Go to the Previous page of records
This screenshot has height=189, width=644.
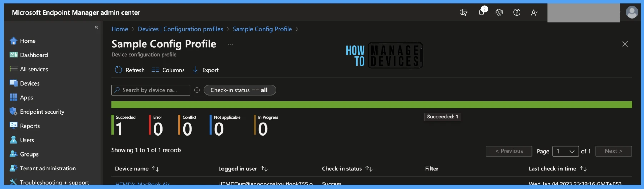click(509, 151)
